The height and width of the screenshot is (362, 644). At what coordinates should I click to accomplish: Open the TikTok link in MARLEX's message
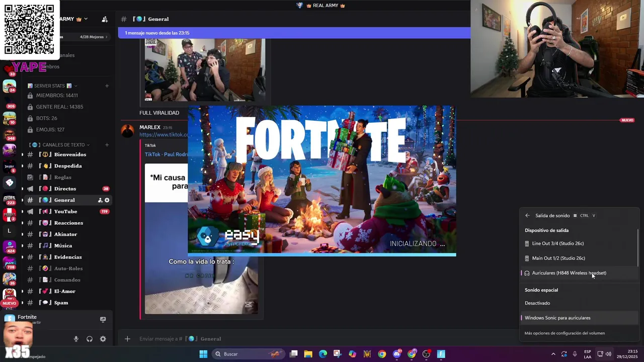pos(164,135)
